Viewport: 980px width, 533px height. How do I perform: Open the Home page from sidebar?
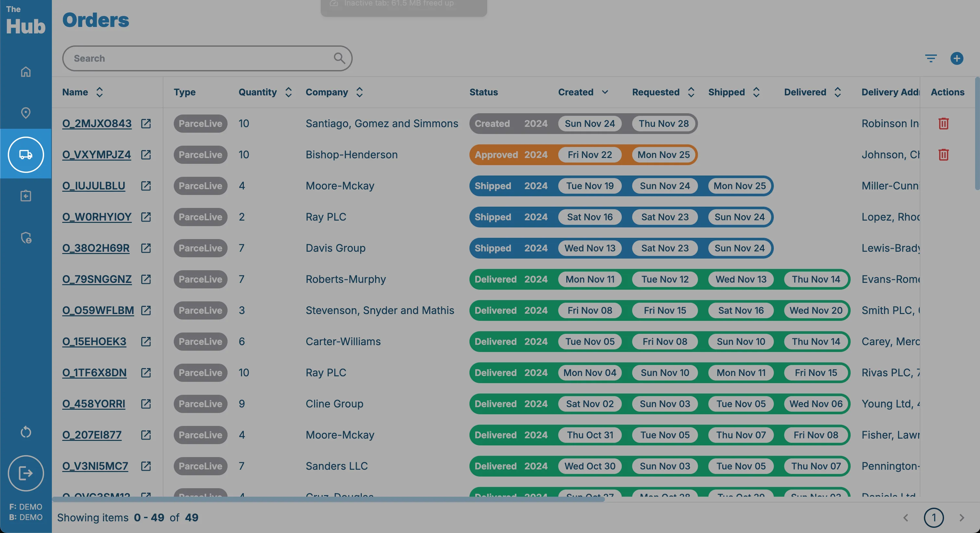click(26, 72)
